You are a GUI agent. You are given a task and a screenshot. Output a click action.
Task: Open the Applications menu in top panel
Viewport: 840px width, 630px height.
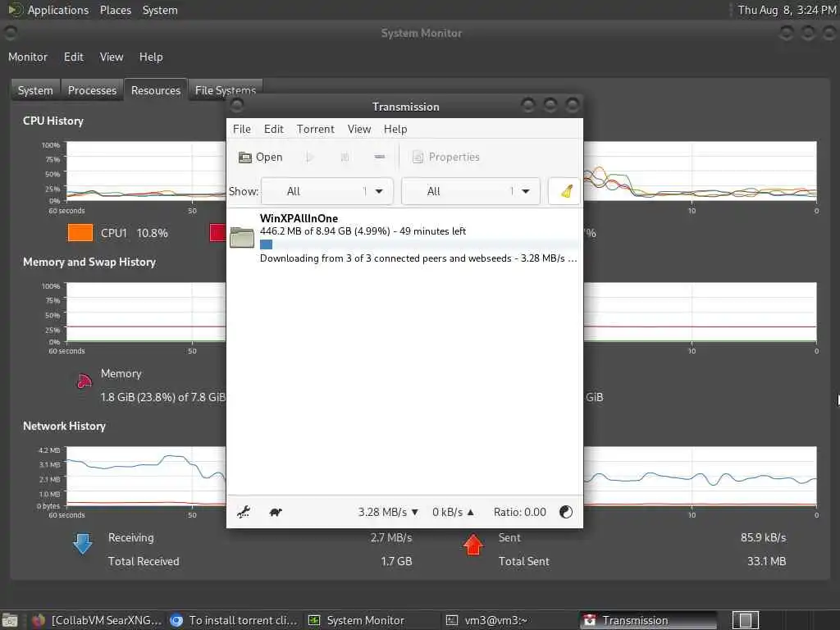pyautogui.click(x=58, y=10)
